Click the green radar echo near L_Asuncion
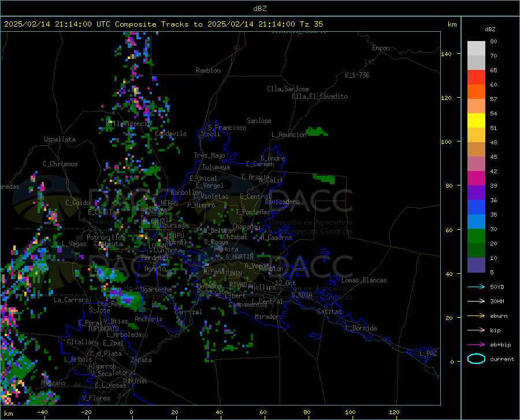Image resolution: width=520 pixels, height=420 pixels. coord(317,132)
